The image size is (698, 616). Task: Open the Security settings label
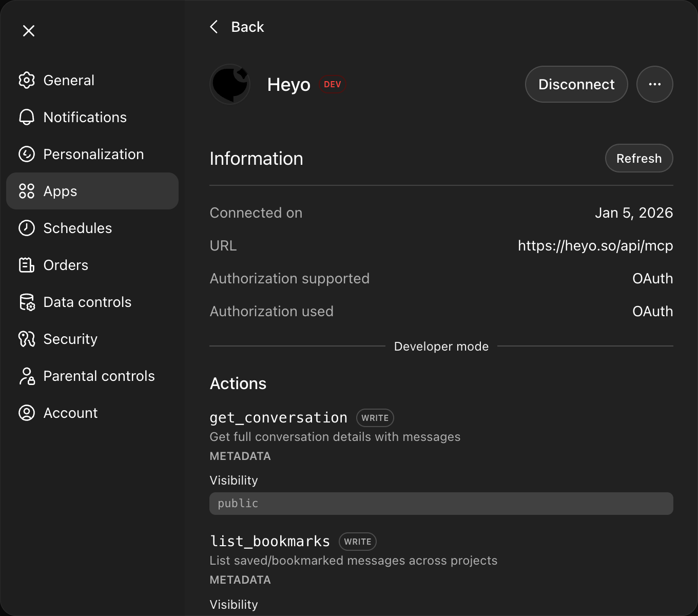70,339
